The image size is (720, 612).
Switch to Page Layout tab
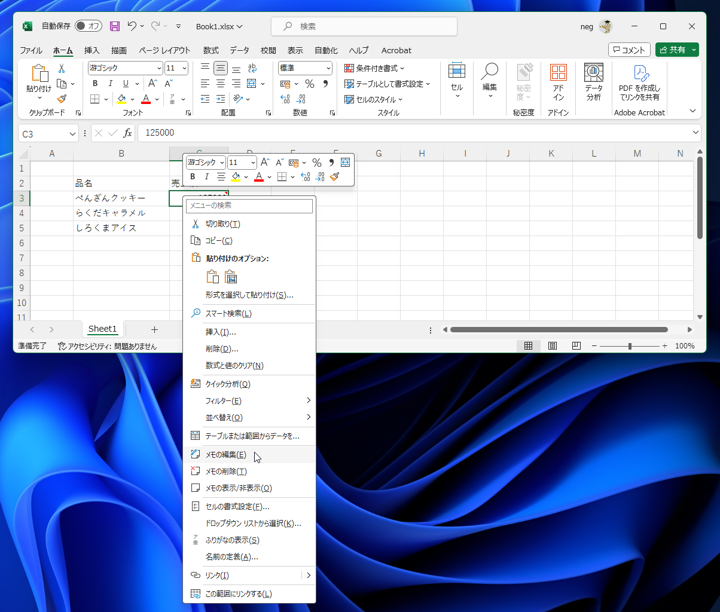click(x=164, y=51)
